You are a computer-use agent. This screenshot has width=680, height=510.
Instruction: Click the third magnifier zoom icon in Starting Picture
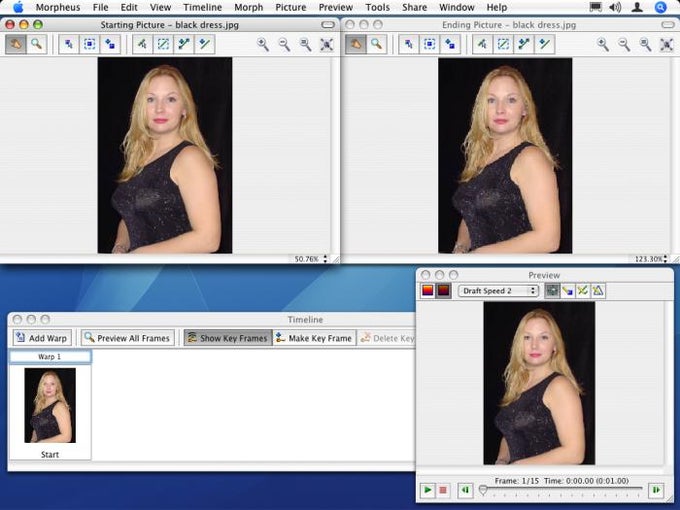point(305,44)
